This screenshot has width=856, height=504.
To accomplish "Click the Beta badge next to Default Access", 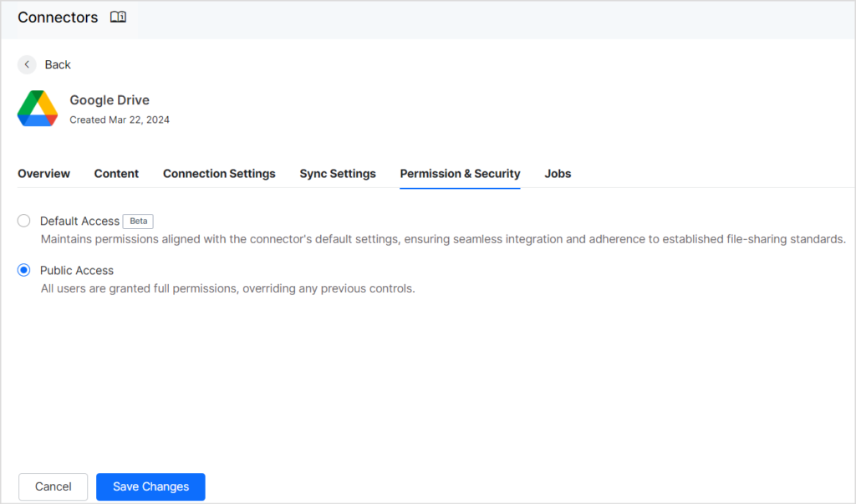I will (137, 221).
